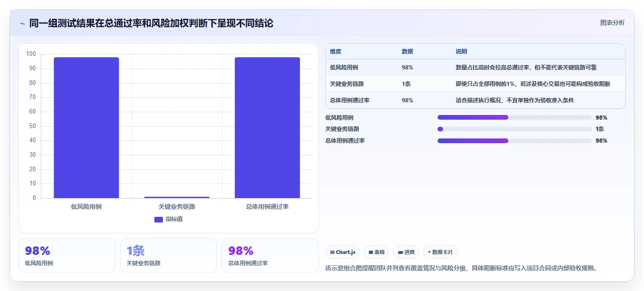Select the 98% 低风险用例 stat card
Image resolution: width=644 pixels, height=291 pixels.
(x=67, y=255)
